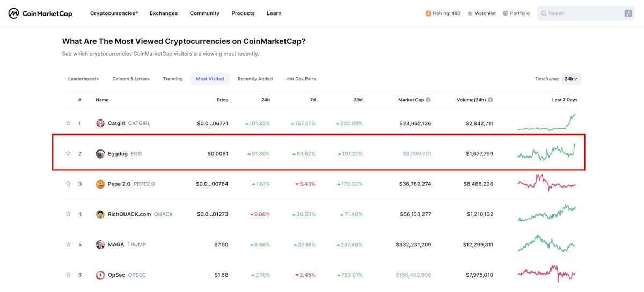
Task: Click MAGA market cap $332,231,209
Action: click(x=412, y=244)
